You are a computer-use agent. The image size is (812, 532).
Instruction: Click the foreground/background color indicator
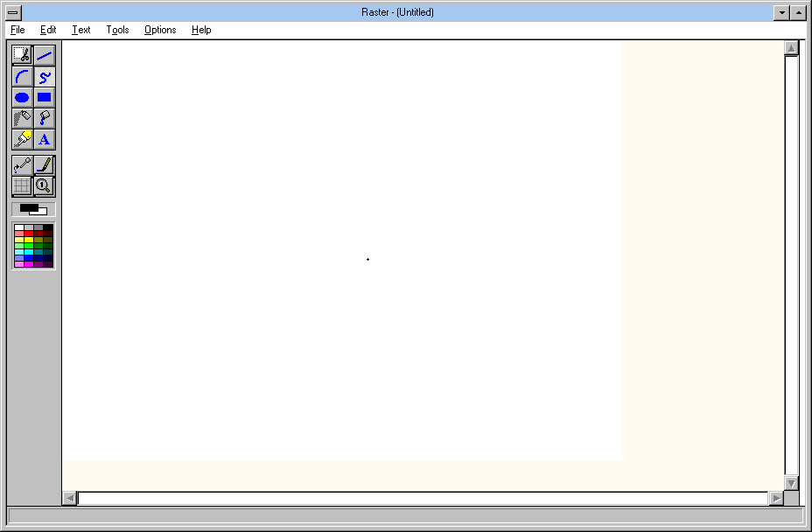click(33, 209)
